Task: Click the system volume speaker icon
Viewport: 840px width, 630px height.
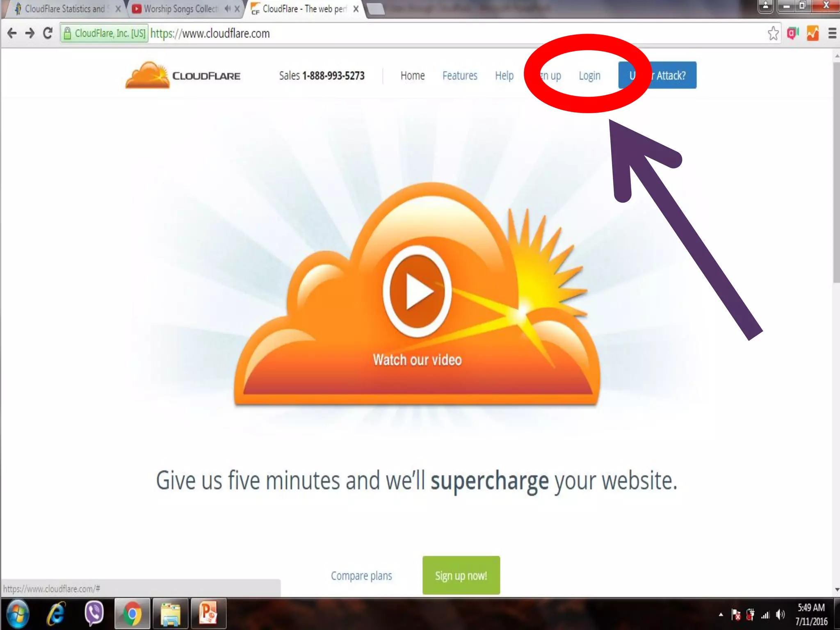Action: (780, 614)
